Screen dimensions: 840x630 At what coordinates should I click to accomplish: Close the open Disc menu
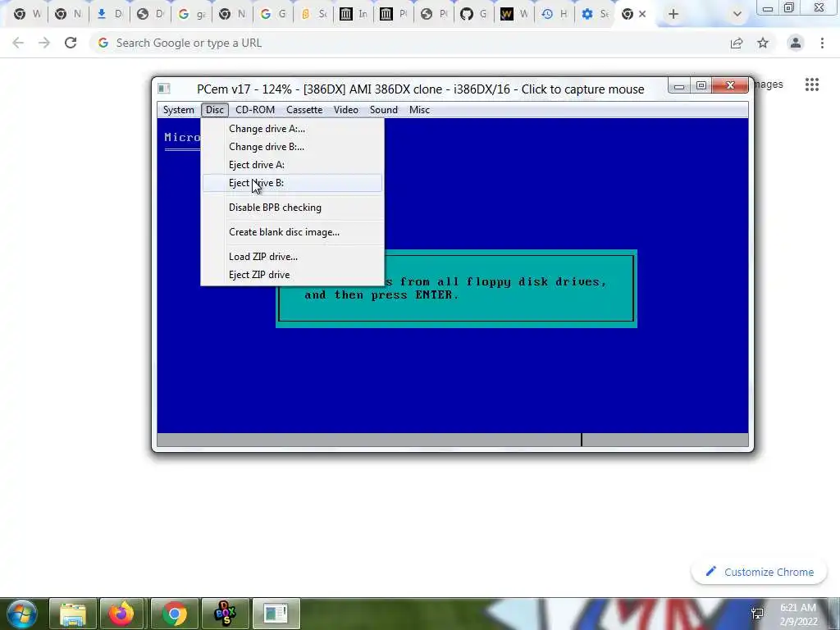[x=215, y=110]
